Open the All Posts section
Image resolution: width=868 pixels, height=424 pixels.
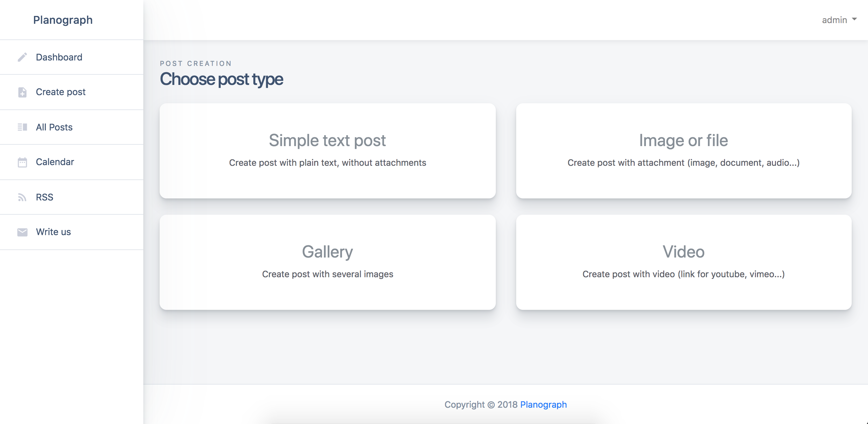[x=72, y=127]
